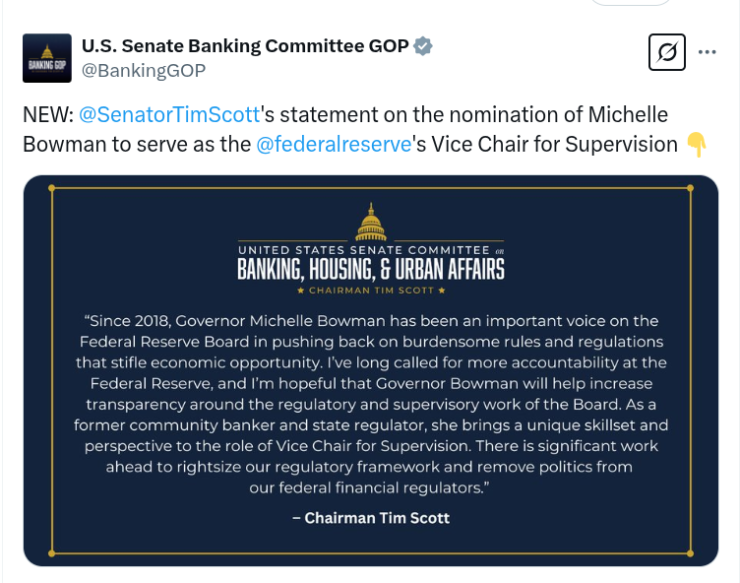Click the Banking, Housing, & Urban Affairs heading
Image resolution: width=740 pixels, height=583 pixels.
coord(371,270)
